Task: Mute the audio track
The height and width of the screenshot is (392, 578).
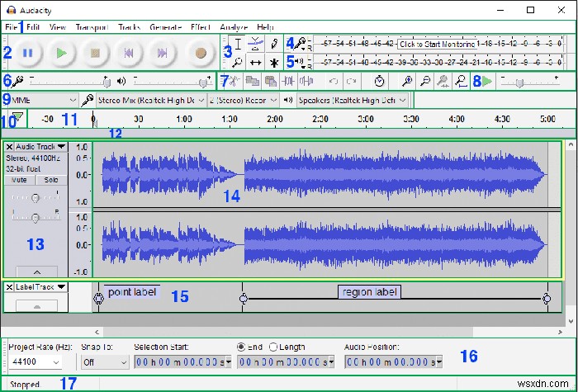Action: point(20,179)
